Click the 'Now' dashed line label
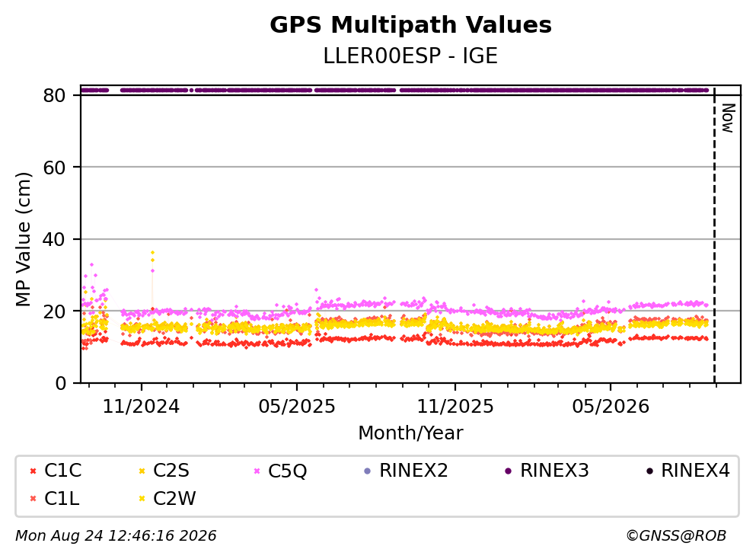The height and width of the screenshot is (559, 756). click(x=728, y=118)
